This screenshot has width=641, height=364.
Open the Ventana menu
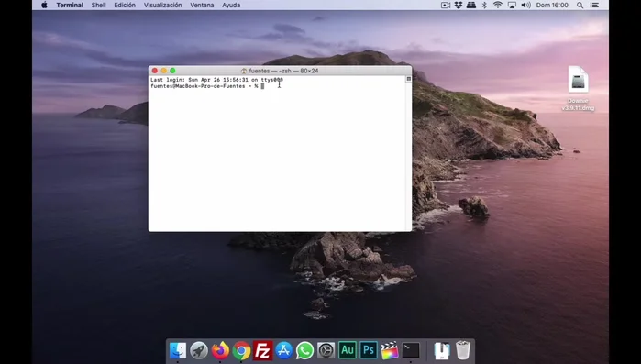[202, 5]
